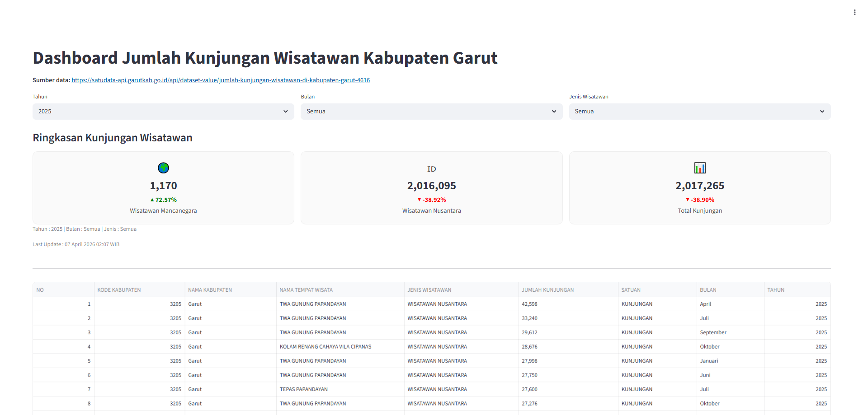Select the 28,676 visits cell

(x=568, y=347)
